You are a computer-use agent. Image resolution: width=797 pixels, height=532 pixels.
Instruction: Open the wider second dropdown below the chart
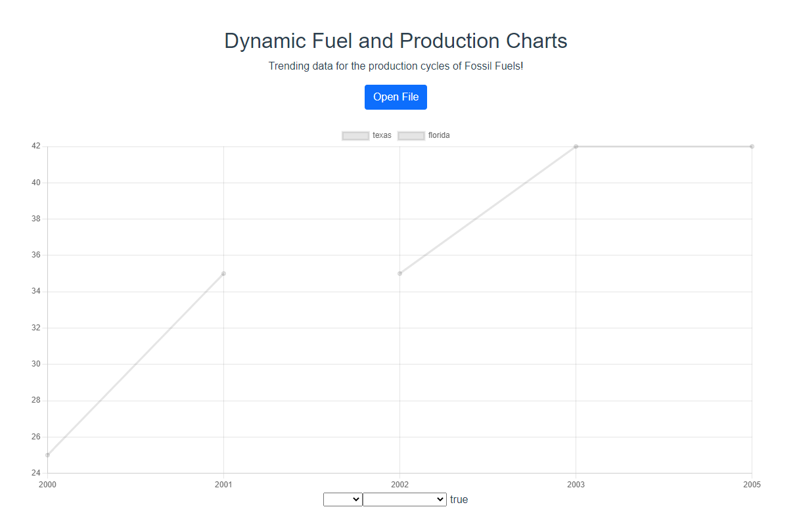pyautogui.click(x=405, y=499)
